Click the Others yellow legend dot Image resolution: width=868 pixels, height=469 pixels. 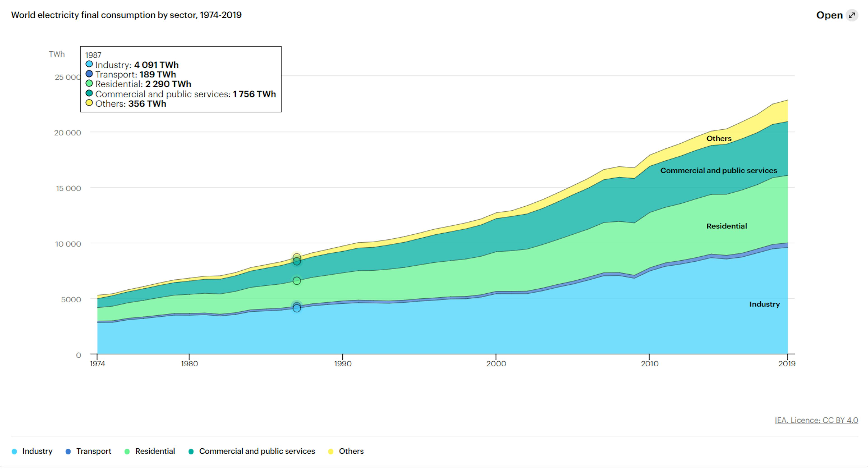(331, 452)
